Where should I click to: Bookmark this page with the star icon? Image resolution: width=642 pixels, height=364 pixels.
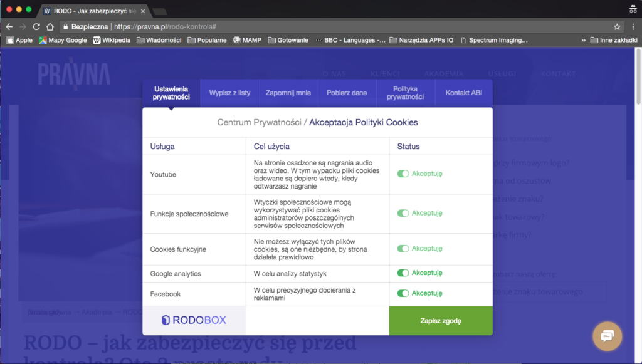[617, 27]
